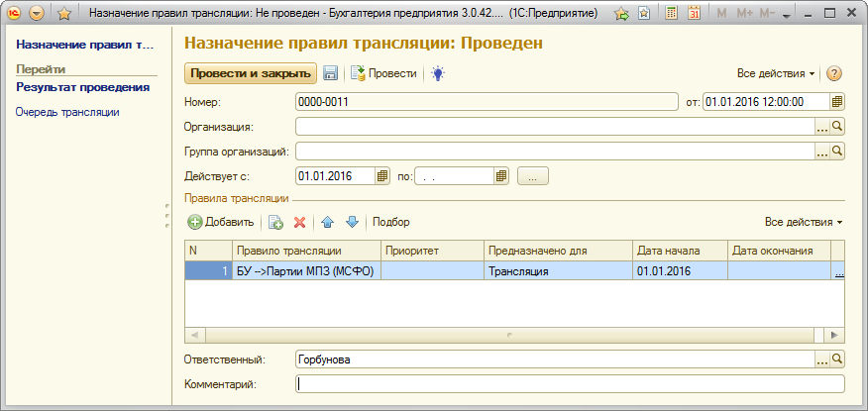Expand the top 'Все действия' dropdown
The image size is (868, 411).
[x=776, y=73]
